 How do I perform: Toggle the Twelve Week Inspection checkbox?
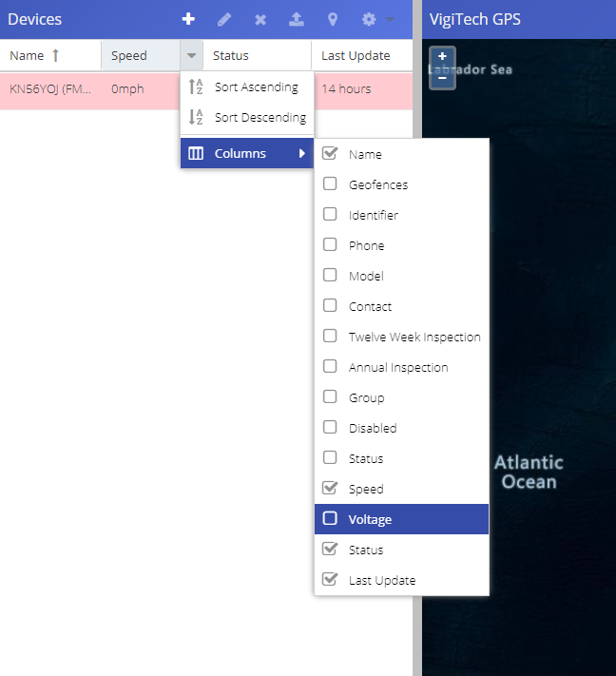tap(330, 337)
